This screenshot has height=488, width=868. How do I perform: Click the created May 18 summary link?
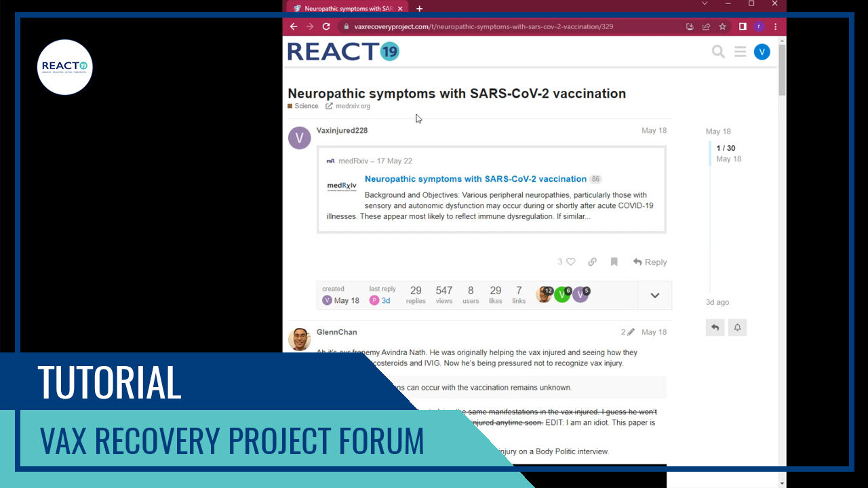(341, 300)
